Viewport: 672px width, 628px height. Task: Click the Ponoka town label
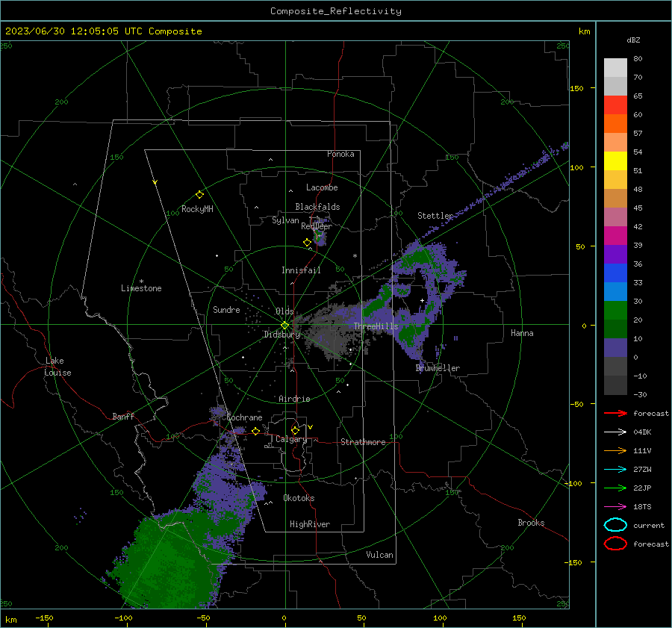[340, 154]
